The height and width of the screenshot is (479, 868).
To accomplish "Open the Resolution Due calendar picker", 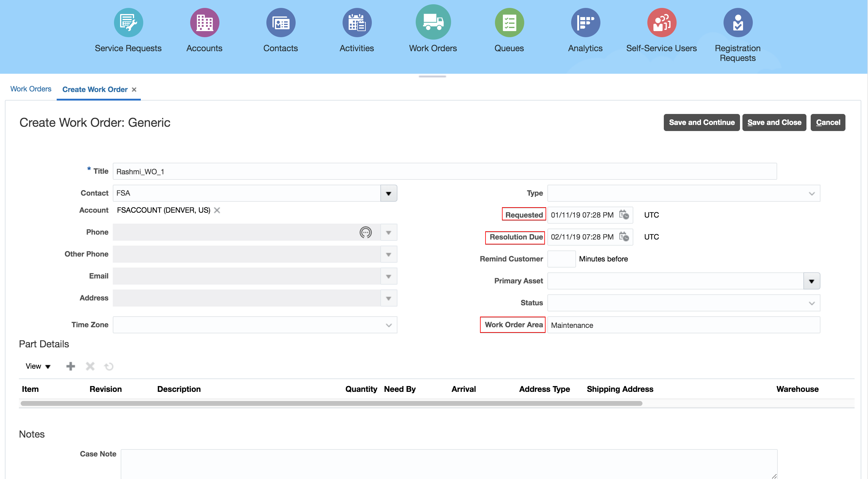I will click(x=624, y=237).
